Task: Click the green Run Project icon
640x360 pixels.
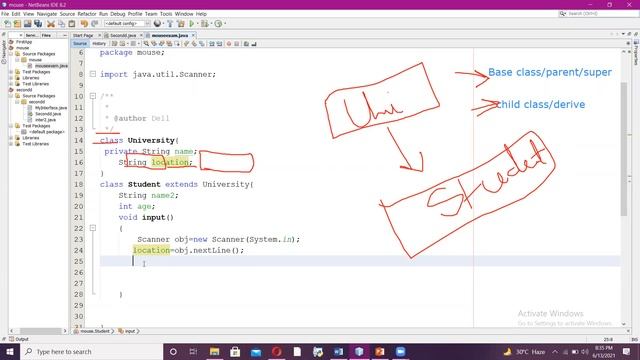Action: (191, 24)
